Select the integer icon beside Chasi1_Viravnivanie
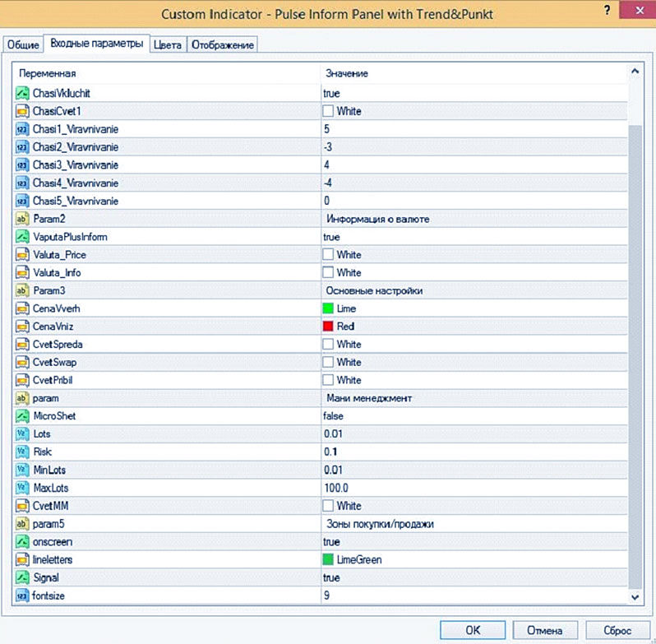The height and width of the screenshot is (644, 656). [23, 129]
